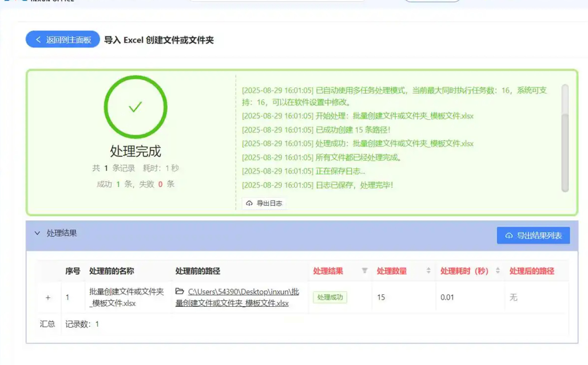The height and width of the screenshot is (365, 588).
Task: Export the processing log via 导出日志
Action: (269, 203)
